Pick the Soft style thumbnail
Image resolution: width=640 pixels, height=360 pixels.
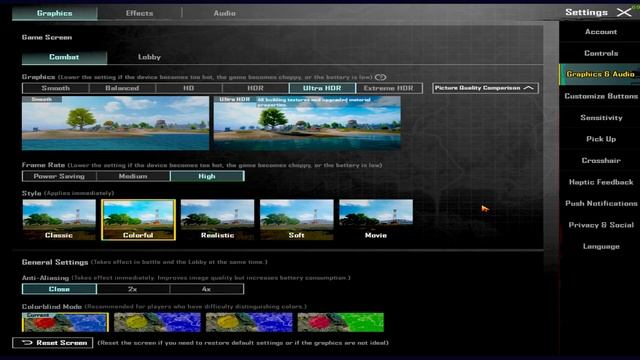pos(296,220)
